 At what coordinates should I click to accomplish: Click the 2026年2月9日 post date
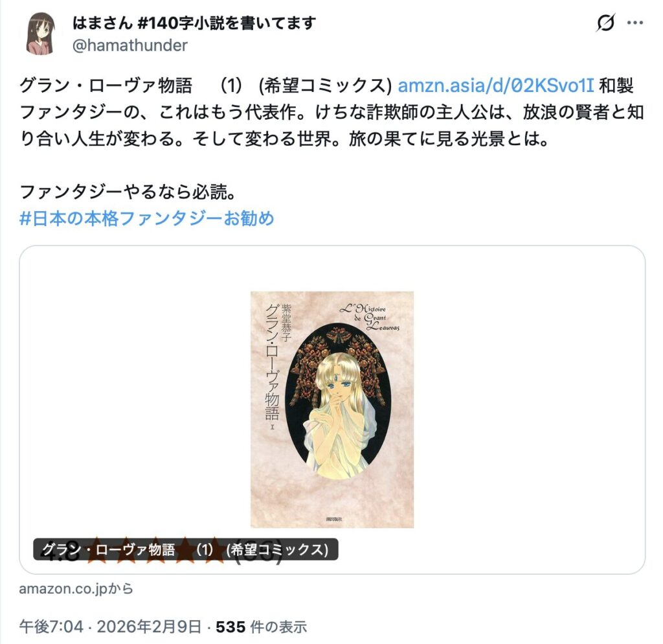(149, 627)
